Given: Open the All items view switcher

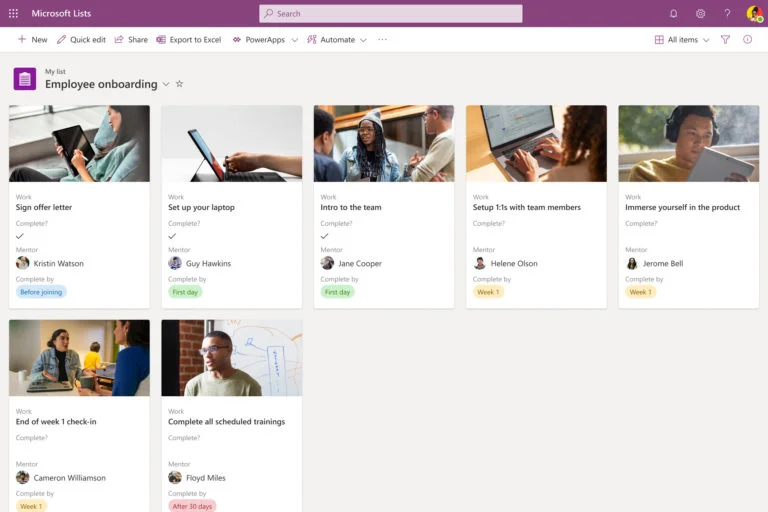Looking at the screenshot, I should tap(682, 40).
